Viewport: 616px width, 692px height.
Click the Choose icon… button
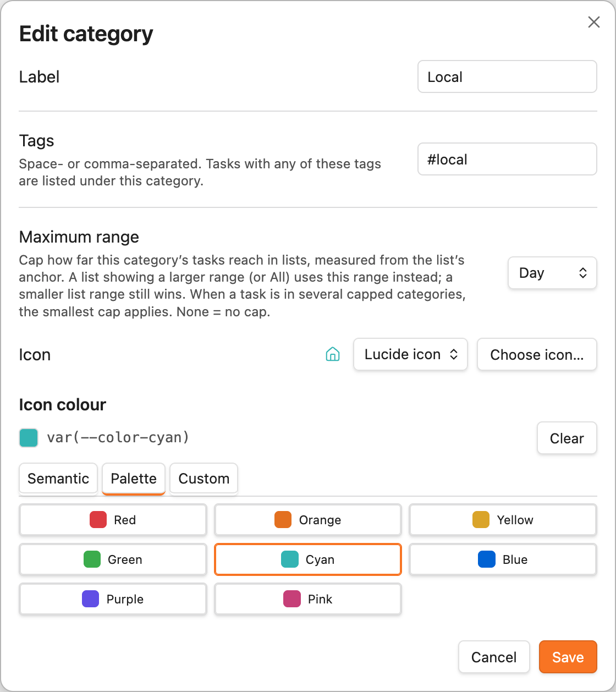click(x=537, y=354)
